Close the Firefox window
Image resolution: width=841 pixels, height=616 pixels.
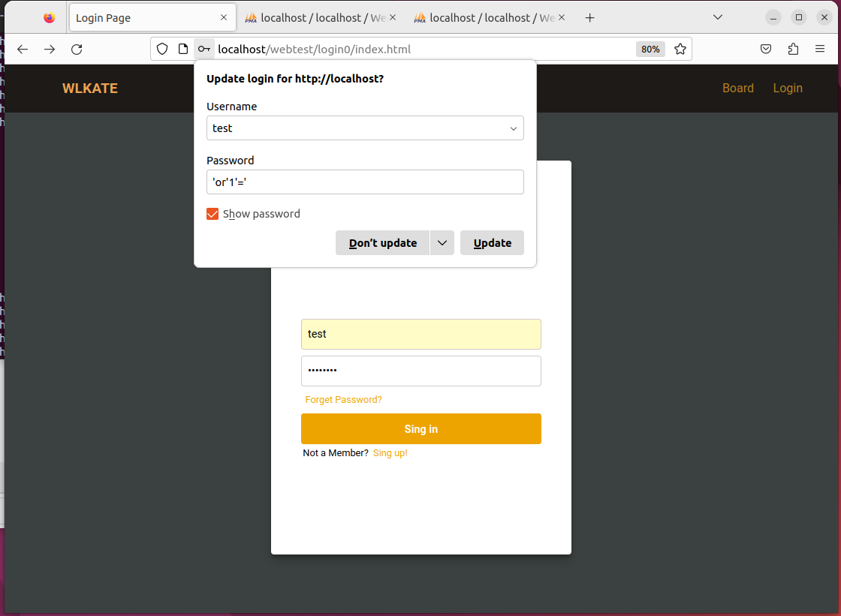(x=824, y=18)
